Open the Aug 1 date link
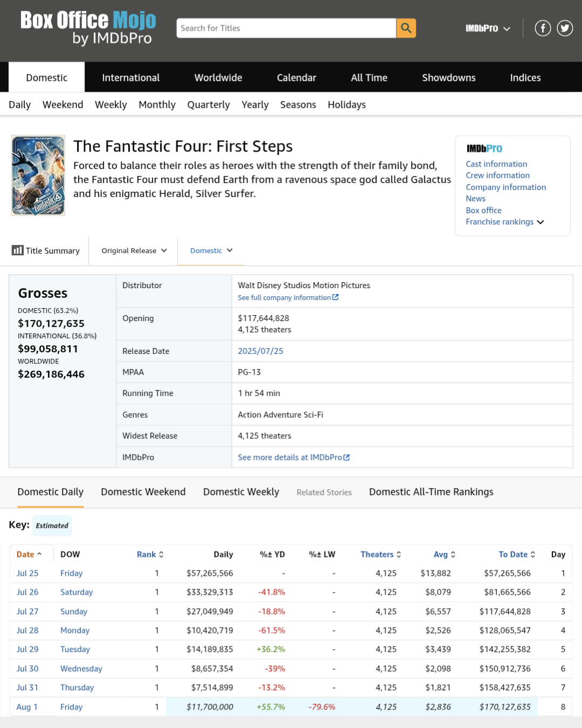 coord(27,707)
